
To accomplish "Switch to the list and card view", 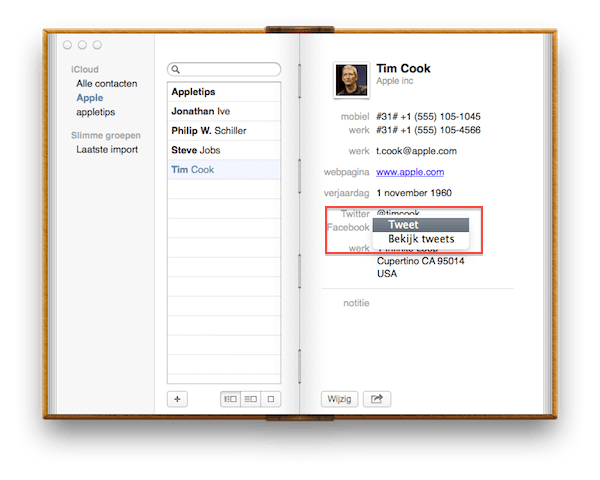I will click(251, 399).
